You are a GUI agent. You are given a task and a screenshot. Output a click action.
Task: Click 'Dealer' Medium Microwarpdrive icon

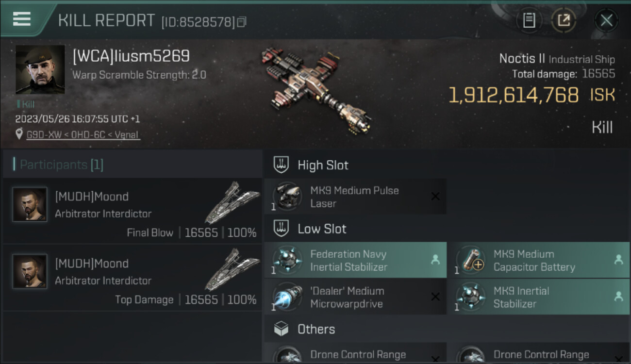(x=287, y=297)
